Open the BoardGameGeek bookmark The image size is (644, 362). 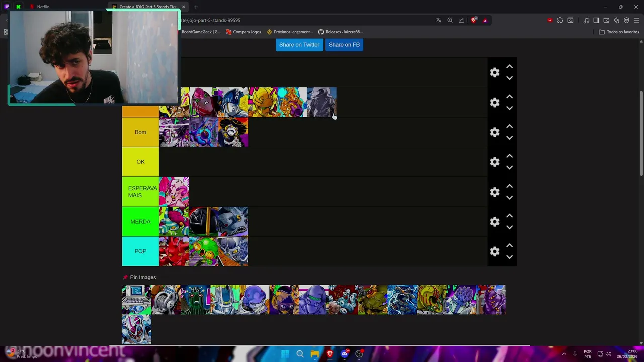pyautogui.click(x=201, y=32)
